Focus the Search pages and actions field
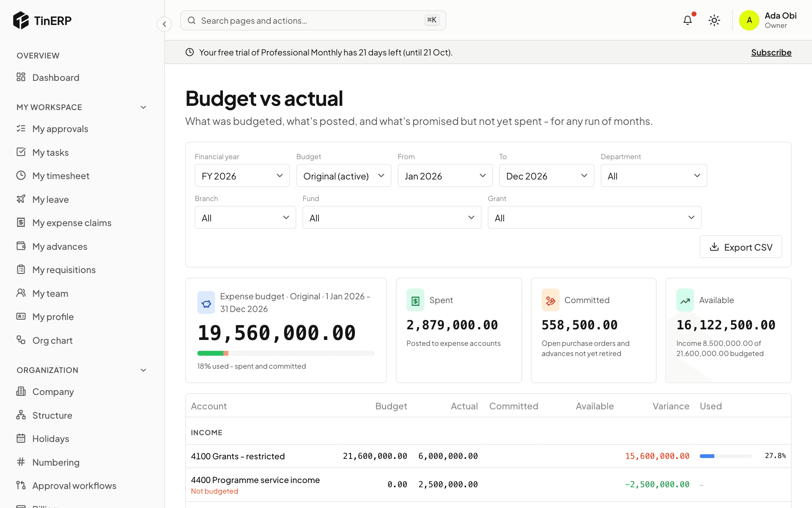 click(313, 20)
